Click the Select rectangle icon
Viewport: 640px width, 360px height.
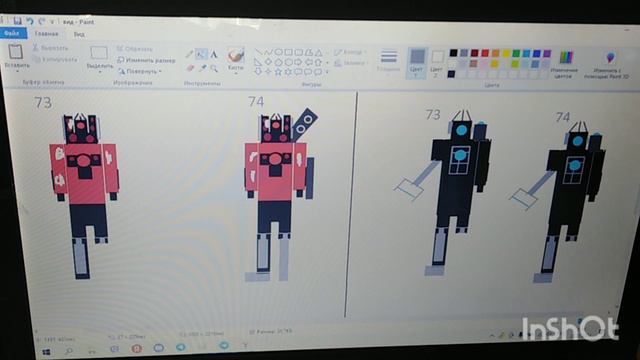99,53
